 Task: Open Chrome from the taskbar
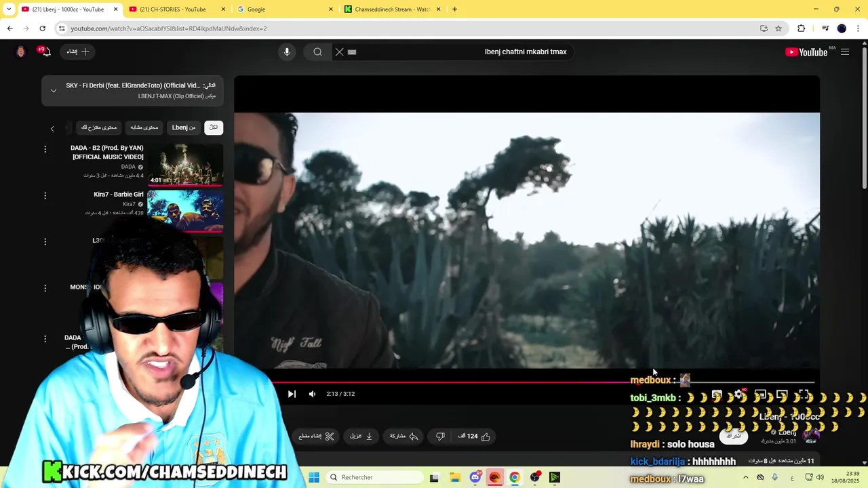coord(515,477)
